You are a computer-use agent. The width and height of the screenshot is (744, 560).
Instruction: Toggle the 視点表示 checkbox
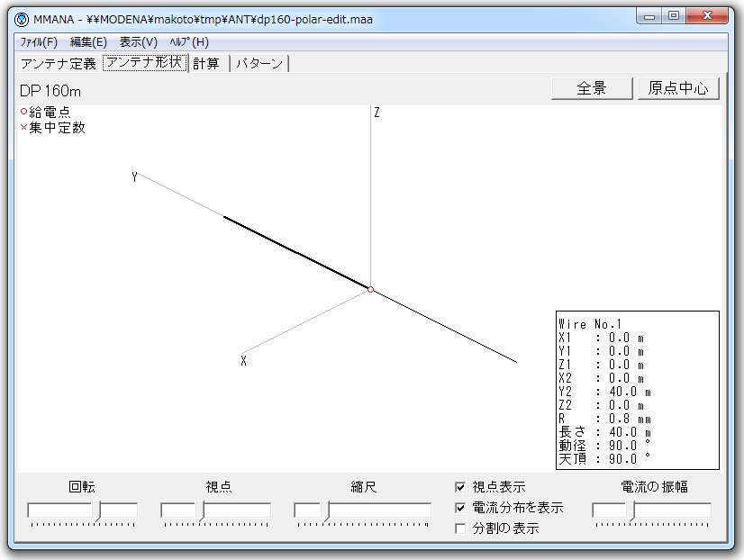461,487
